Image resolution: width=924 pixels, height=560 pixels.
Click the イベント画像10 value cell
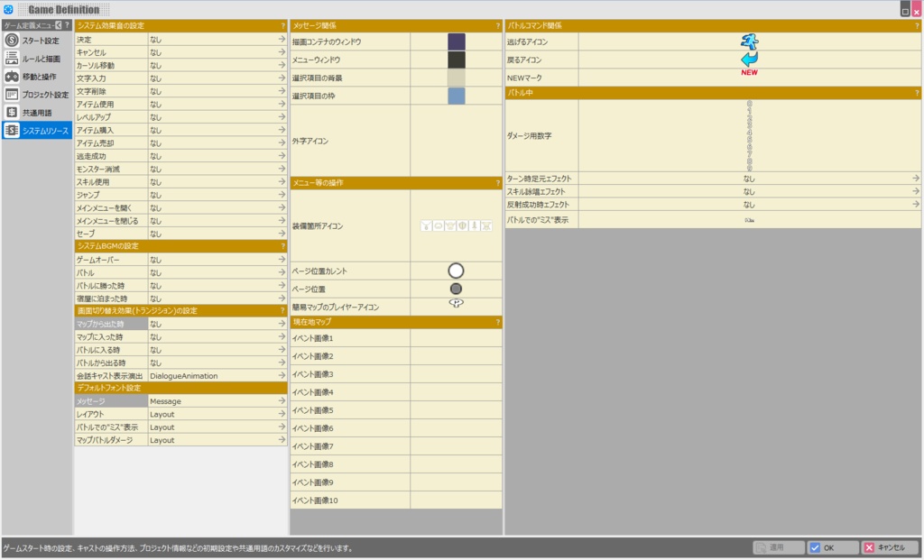point(456,500)
